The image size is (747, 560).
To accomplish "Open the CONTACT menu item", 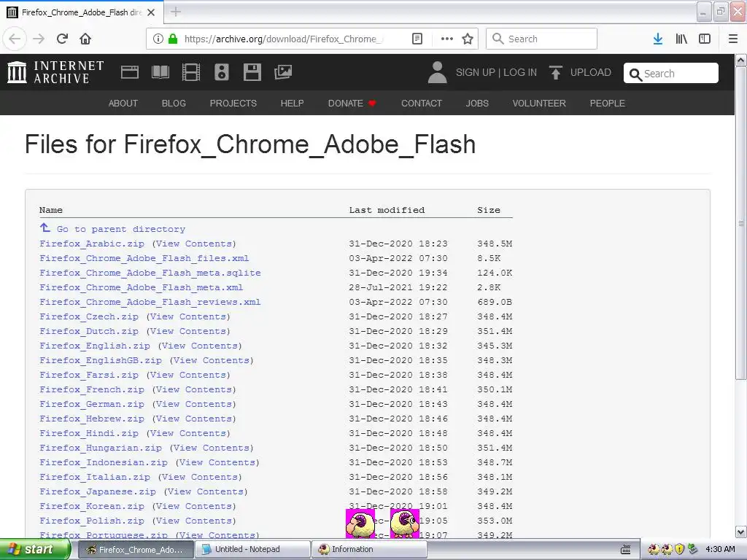I will 422,104.
